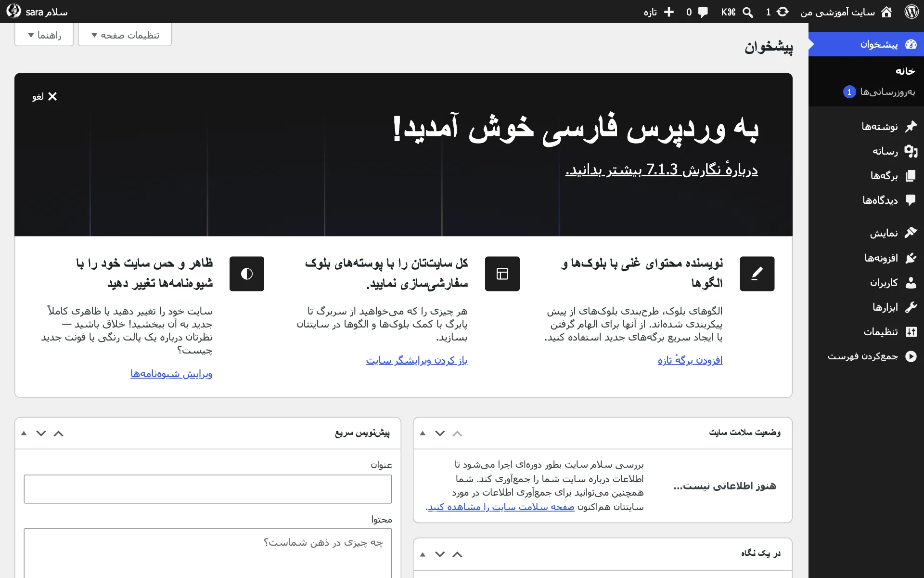This screenshot has height=578, width=924.
Task: Open نمایش appearance brush icon
Action: pyautogui.click(x=911, y=233)
